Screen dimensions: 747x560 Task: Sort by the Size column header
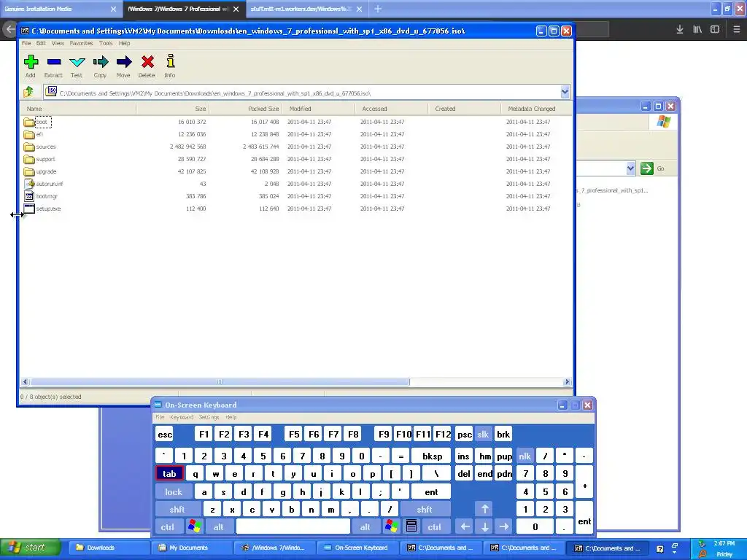172,109
